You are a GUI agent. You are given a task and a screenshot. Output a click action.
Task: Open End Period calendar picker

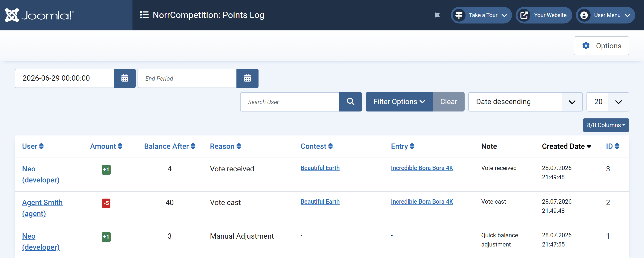(247, 78)
